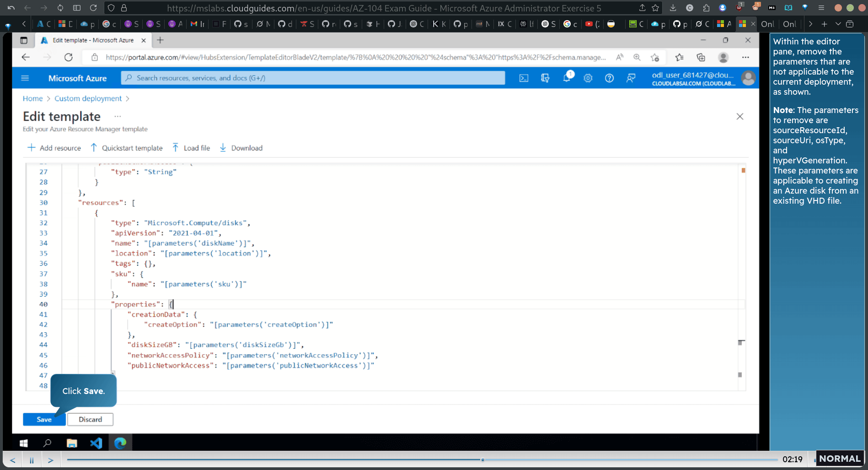Open Windows taskbar search
Image resolution: width=868 pixels, height=470 pixels.
click(x=47, y=443)
